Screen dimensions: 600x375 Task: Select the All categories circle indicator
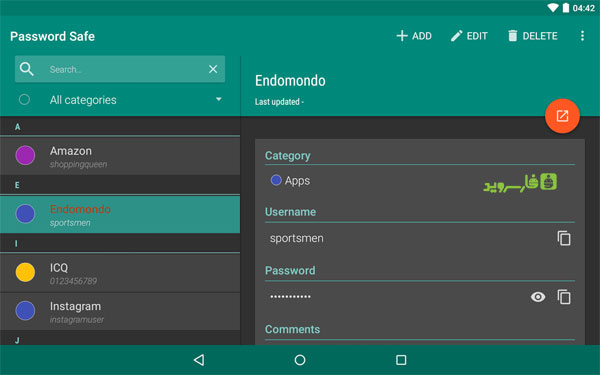tap(24, 100)
